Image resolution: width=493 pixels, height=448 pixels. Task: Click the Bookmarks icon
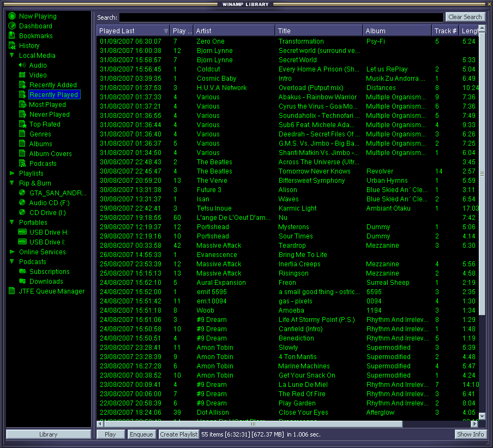click(12, 35)
